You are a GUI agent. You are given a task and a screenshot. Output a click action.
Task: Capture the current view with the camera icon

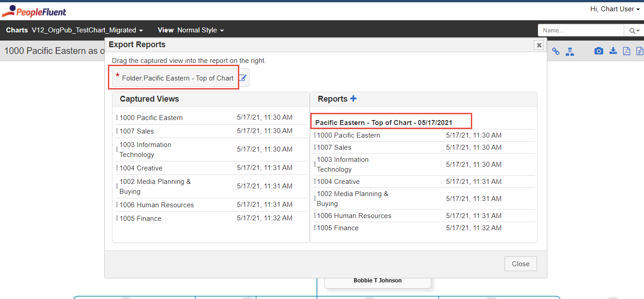point(599,51)
